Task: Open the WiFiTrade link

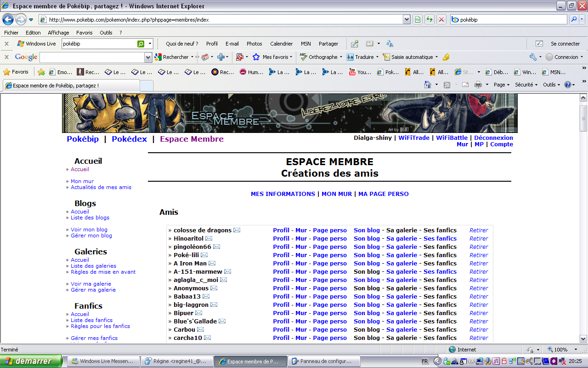Action: coord(414,138)
